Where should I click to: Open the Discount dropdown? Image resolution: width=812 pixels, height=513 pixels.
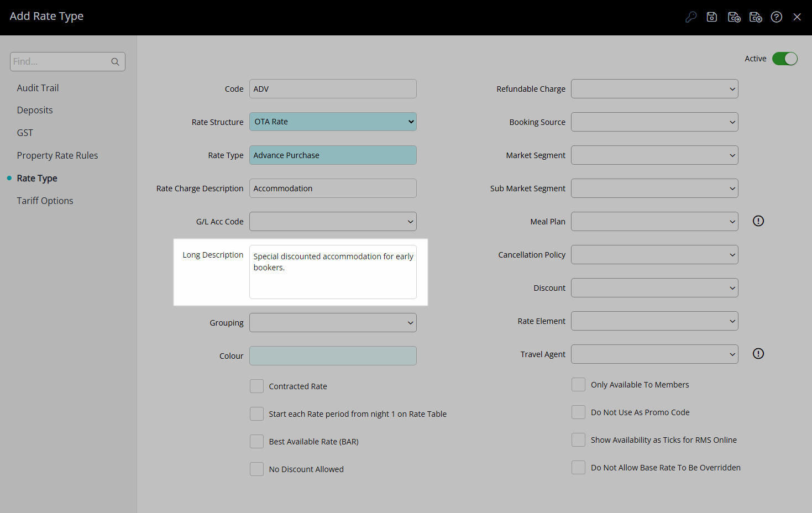pos(654,288)
